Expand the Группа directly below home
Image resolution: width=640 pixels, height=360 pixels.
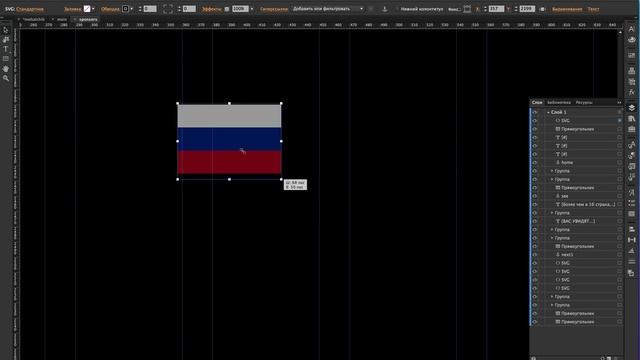(552, 171)
